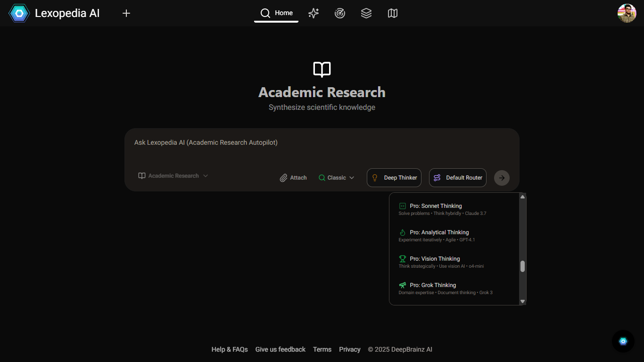Open the Classic search mode dropdown
This screenshot has height=362, width=644.
337,178
